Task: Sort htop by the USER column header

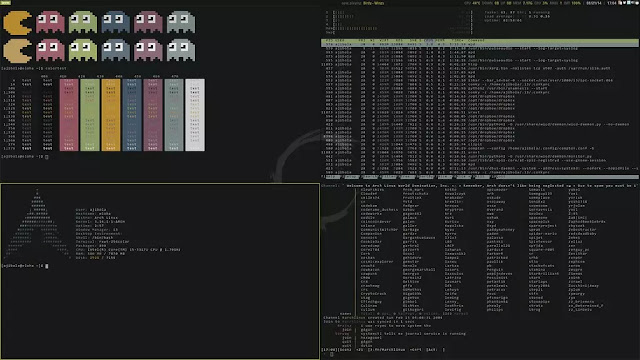Action: point(341,40)
